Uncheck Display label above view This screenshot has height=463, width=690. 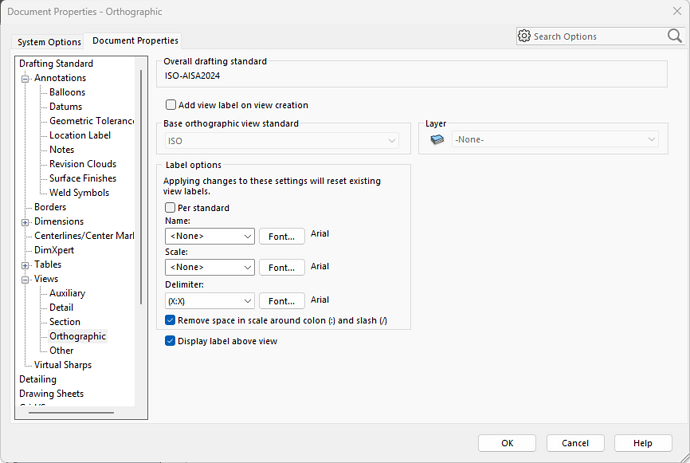click(x=171, y=341)
